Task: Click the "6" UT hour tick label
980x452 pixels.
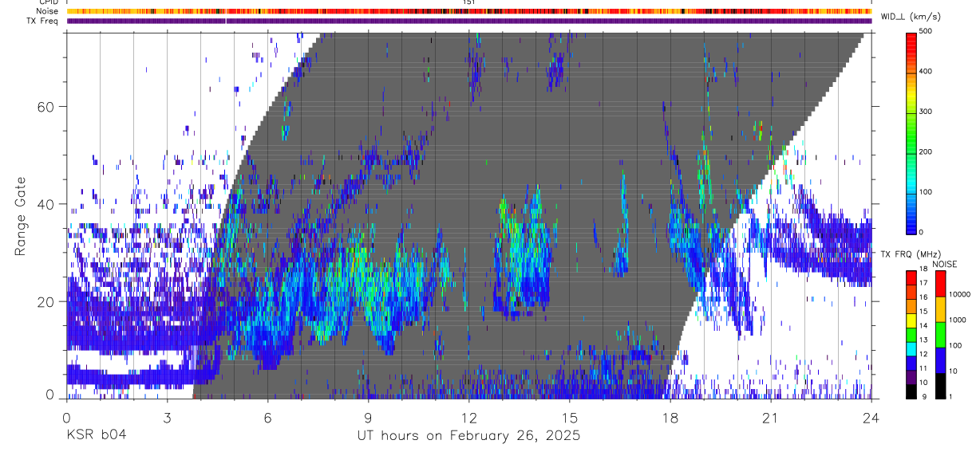Action: pyautogui.click(x=267, y=418)
